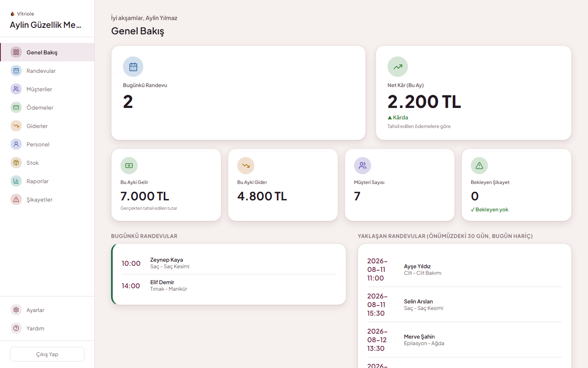Image resolution: width=588 pixels, height=368 pixels.
Task: Open the Yardım help link
Action: [47, 328]
